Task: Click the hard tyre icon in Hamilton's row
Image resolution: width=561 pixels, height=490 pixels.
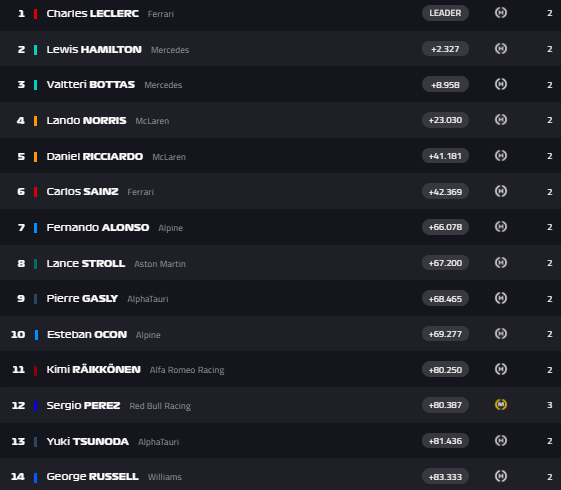Action: click(501, 48)
